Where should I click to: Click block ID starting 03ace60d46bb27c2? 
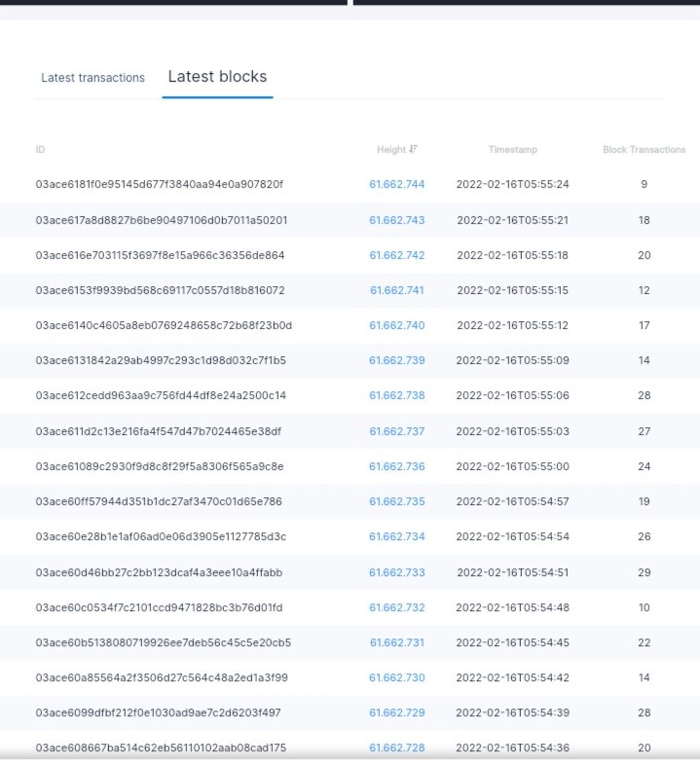tap(159, 572)
